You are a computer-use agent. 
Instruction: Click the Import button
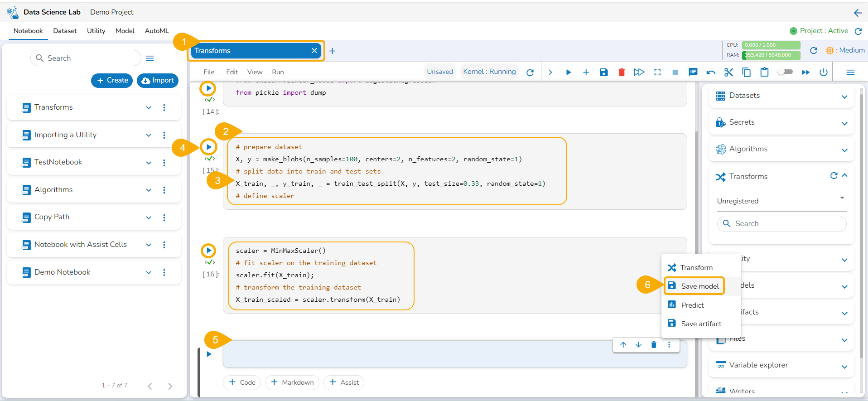(158, 80)
